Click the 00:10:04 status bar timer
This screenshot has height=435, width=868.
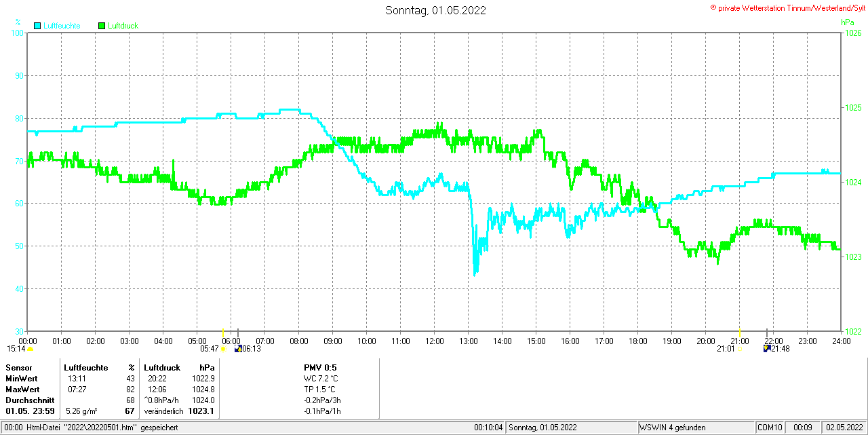(488, 428)
